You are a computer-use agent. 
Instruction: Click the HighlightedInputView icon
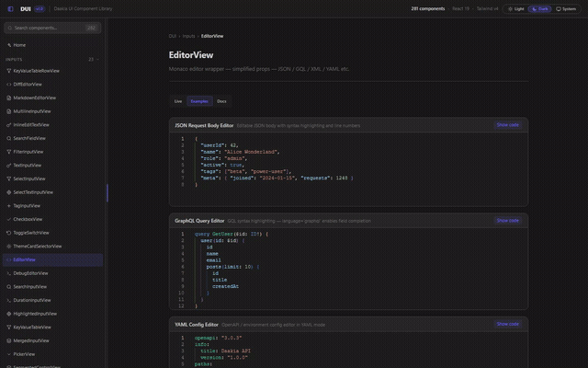(x=9, y=314)
